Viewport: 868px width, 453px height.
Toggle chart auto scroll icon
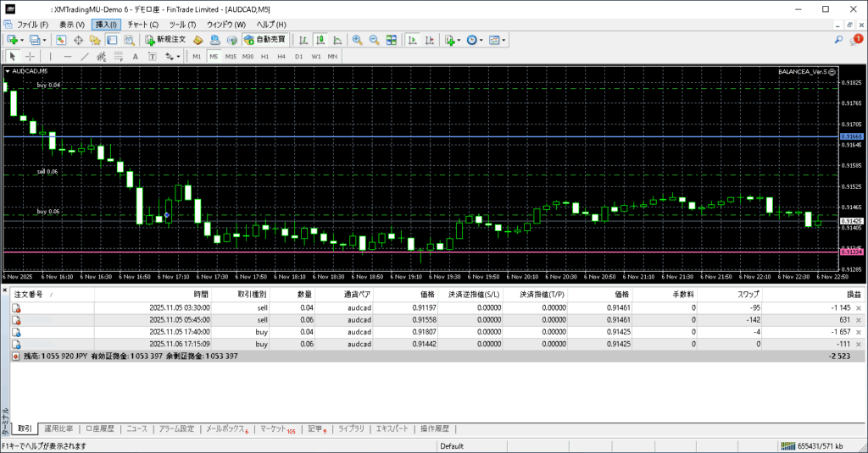point(413,40)
